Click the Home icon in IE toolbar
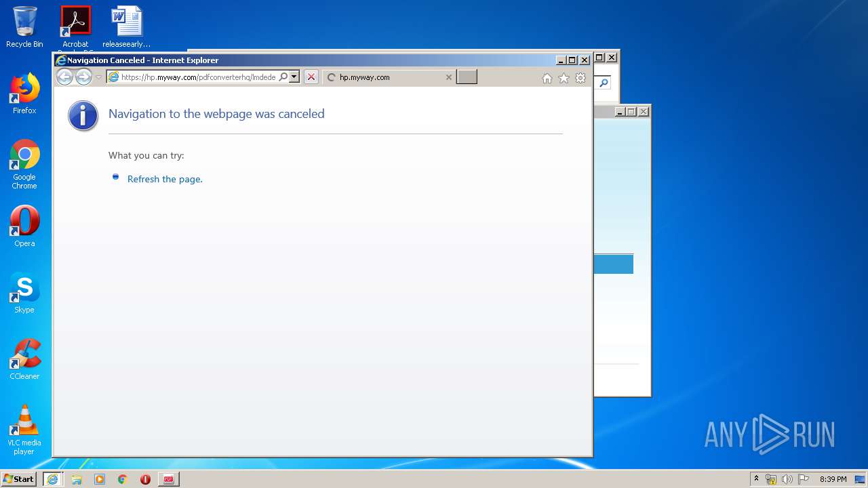The width and height of the screenshot is (868, 488). [x=547, y=79]
